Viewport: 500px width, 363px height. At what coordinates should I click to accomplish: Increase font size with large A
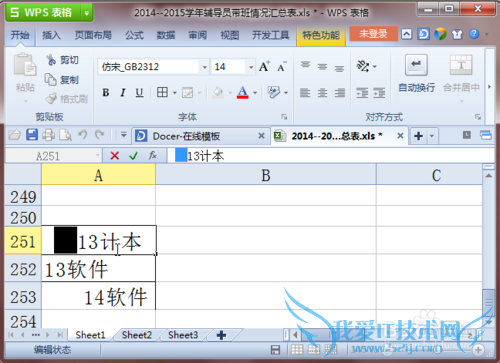[264, 67]
